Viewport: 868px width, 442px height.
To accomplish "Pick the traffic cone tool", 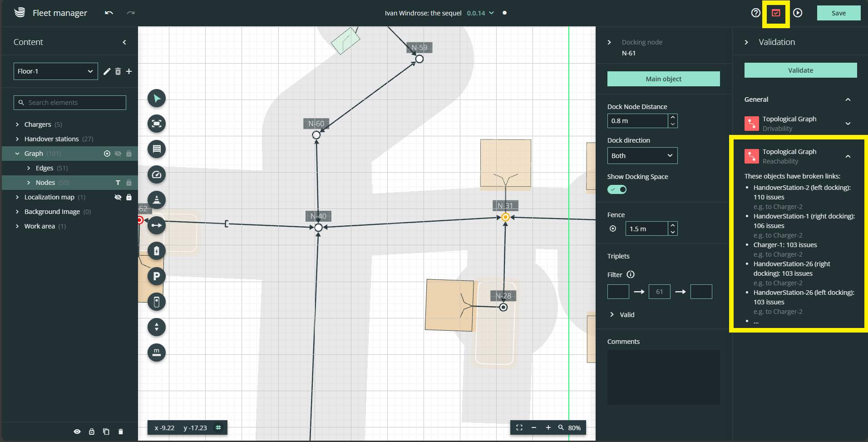I will (157, 200).
